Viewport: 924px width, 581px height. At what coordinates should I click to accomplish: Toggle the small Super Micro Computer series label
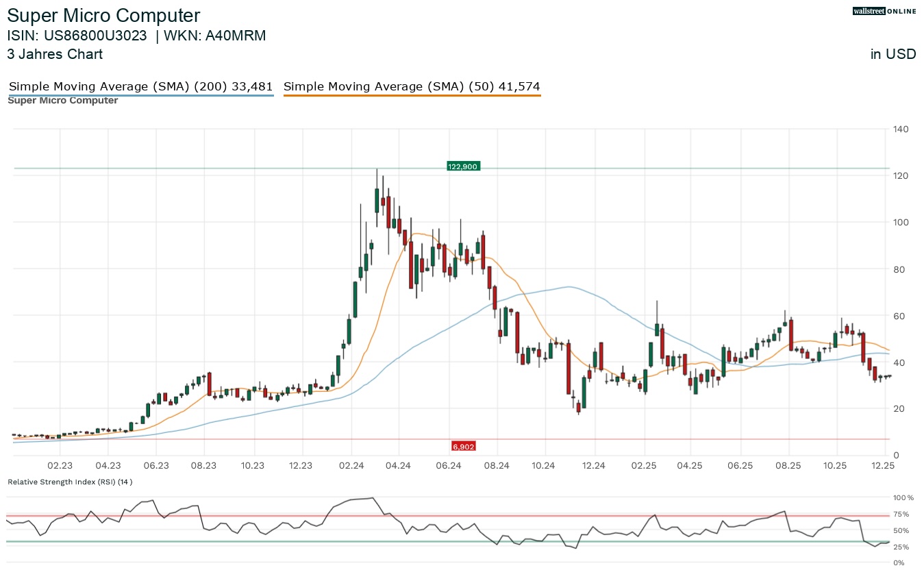(62, 101)
